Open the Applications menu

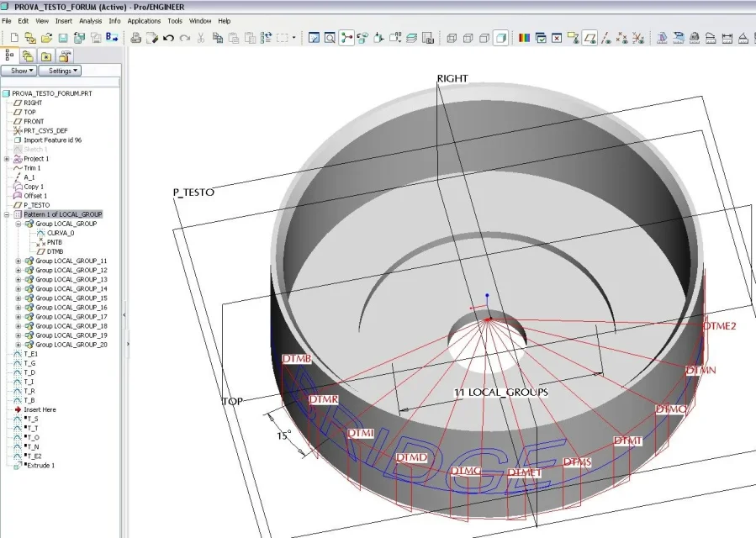(x=144, y=21)
